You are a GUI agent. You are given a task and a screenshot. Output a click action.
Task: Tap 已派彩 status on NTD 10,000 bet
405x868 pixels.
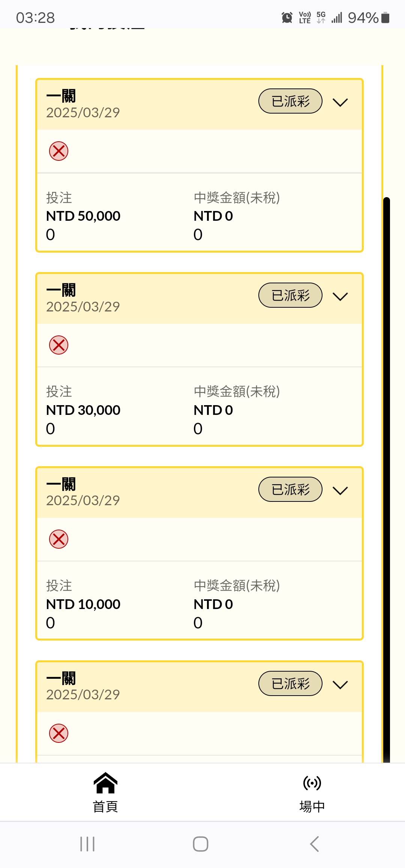(290, 489)
